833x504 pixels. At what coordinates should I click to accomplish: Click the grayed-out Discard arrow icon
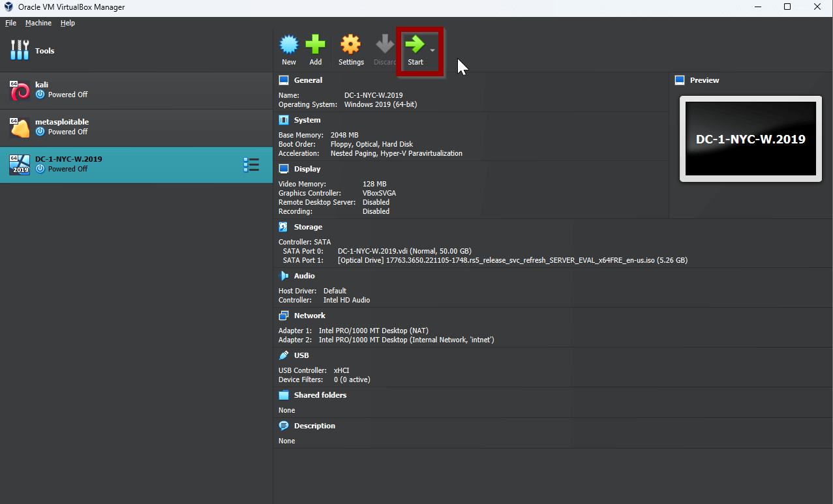coord(385,44)
